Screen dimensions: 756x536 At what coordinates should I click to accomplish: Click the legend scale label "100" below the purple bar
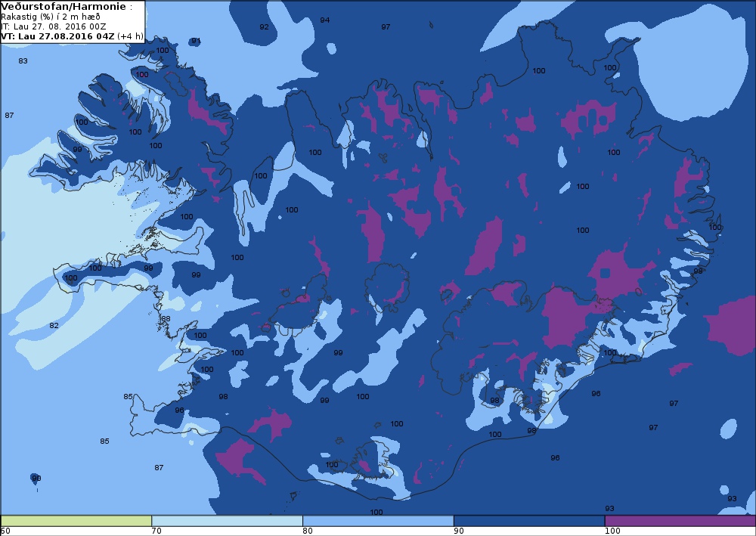[612, 531]
